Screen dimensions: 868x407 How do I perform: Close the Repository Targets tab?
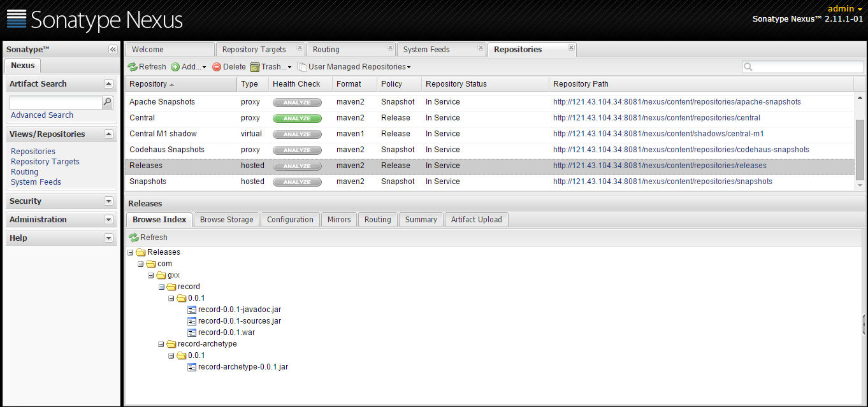(x=300, y=48)
